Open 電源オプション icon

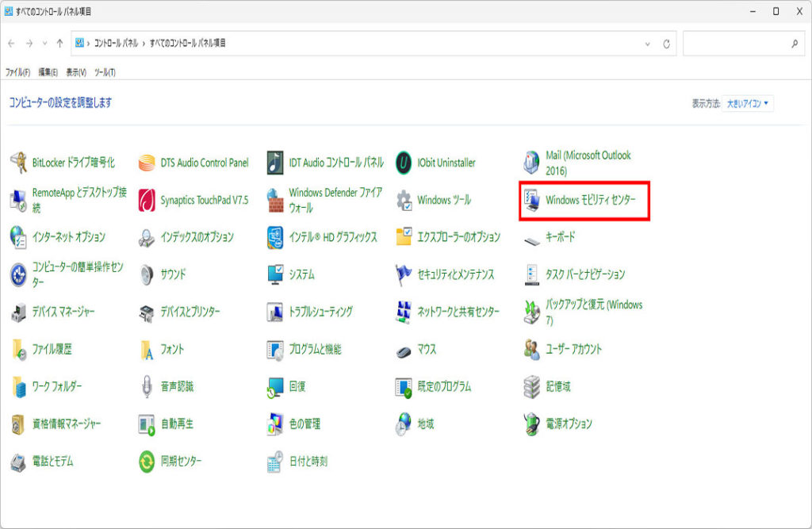click(x=532, y=424)
